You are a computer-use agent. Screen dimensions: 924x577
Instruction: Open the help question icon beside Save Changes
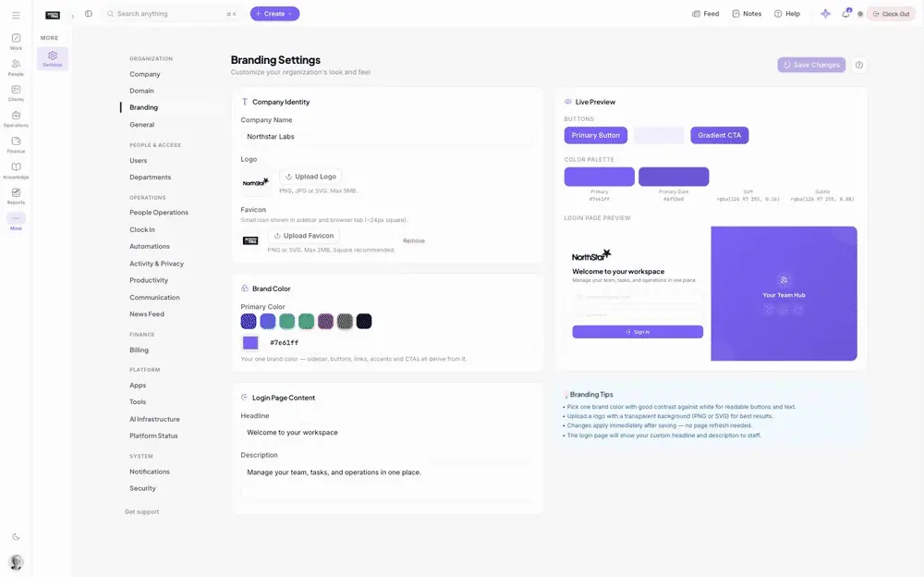[x=859, y=65]
